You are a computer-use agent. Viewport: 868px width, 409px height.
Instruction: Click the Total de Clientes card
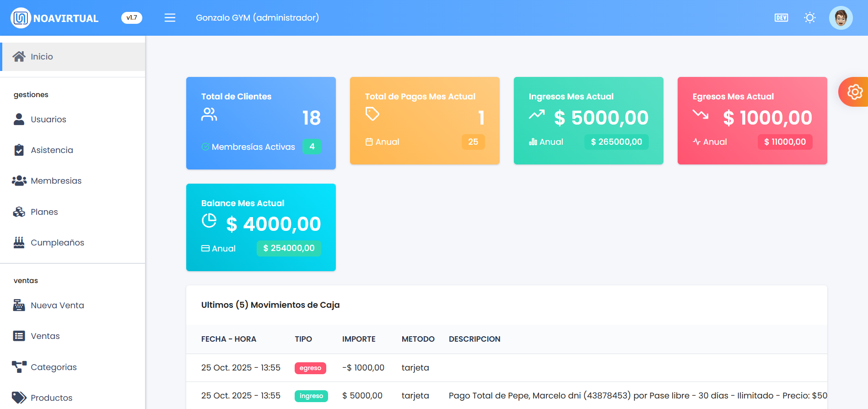[261, 123]
